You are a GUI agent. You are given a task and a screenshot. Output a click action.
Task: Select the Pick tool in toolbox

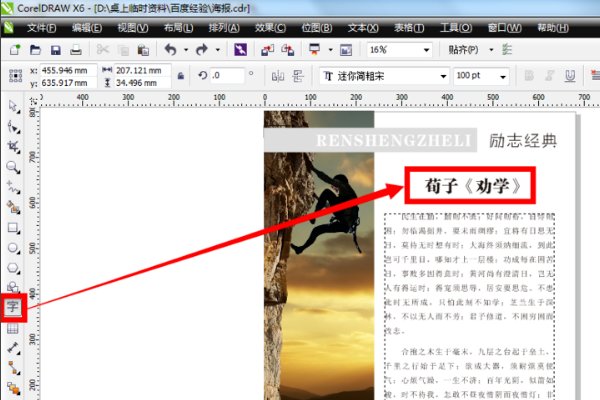[14, 107]
